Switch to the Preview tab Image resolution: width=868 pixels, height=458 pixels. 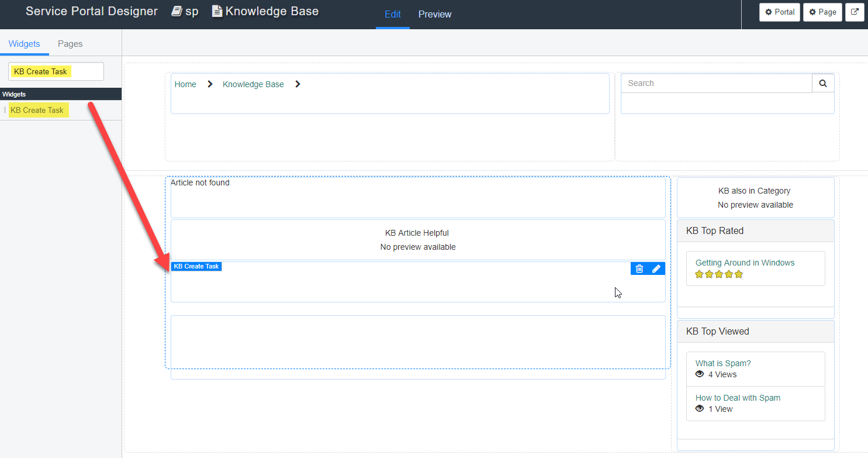coord(435,14)
